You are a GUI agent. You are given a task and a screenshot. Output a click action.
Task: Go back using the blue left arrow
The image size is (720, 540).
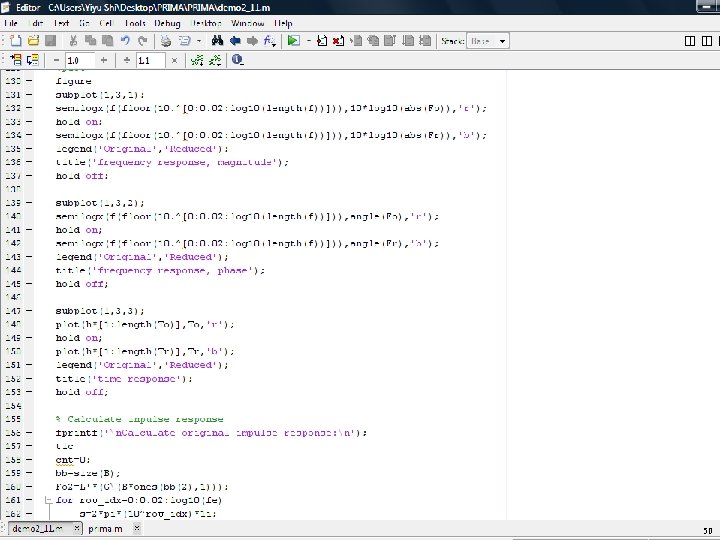click(235, 41)
